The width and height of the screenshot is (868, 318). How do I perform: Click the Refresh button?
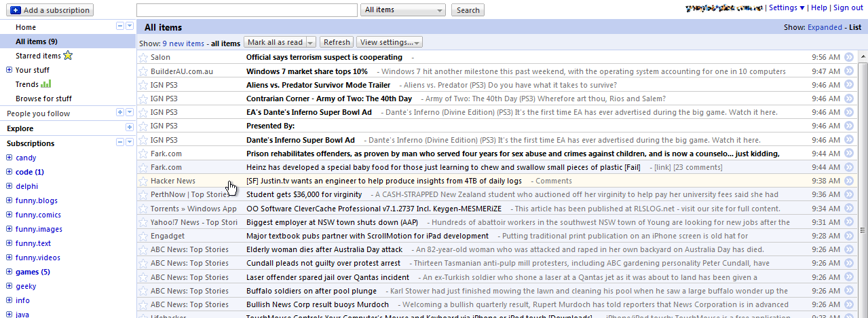(337, 42)
